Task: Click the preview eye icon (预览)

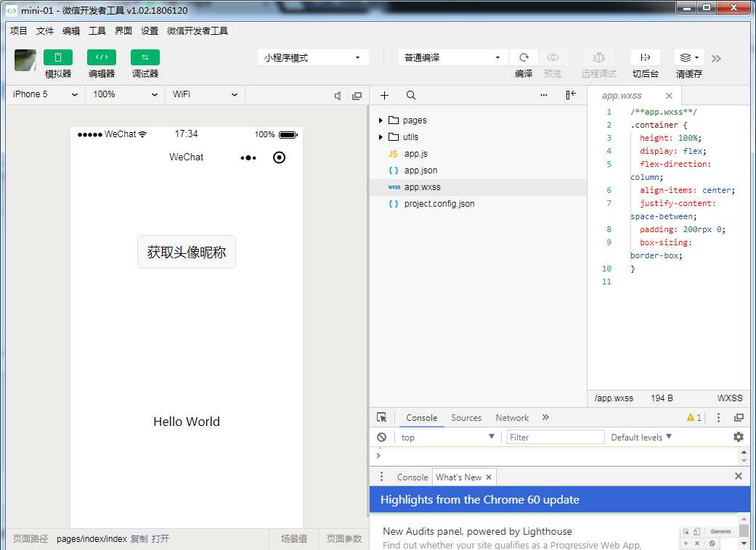Action: [553, 57]
